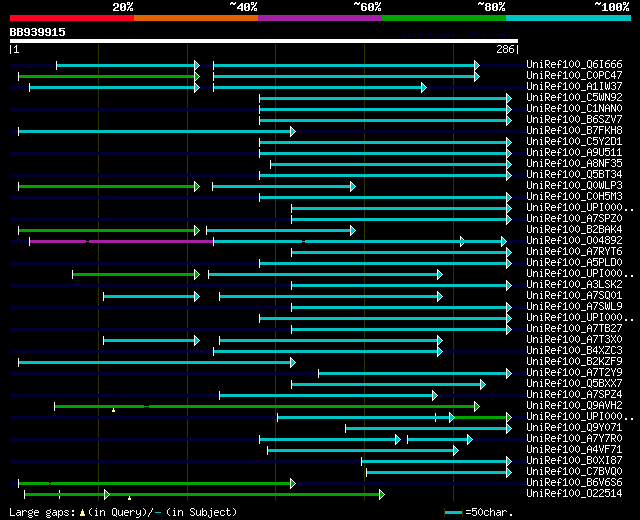Image resolution: width=640 pixels, height=520 pixels.
Task: Click the cyan alignment bar in the A4VF71 row
Action: 363,451
